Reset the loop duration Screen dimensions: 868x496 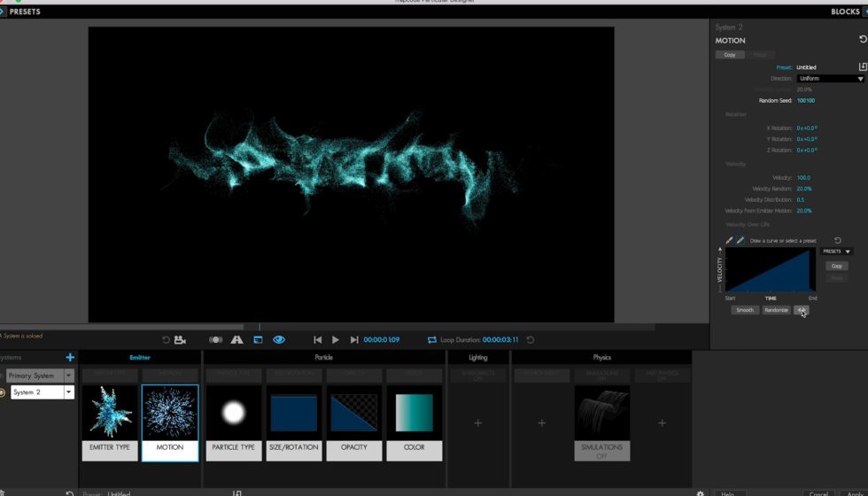point(531,340)
